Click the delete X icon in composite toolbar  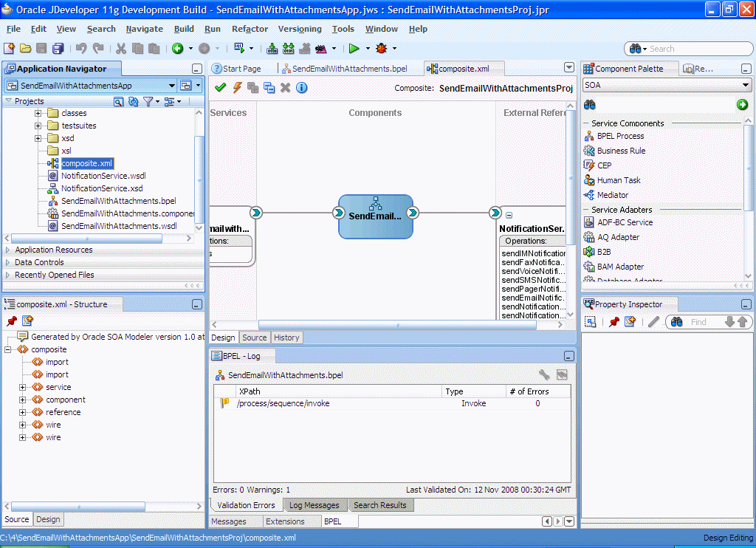pos(286,87)
